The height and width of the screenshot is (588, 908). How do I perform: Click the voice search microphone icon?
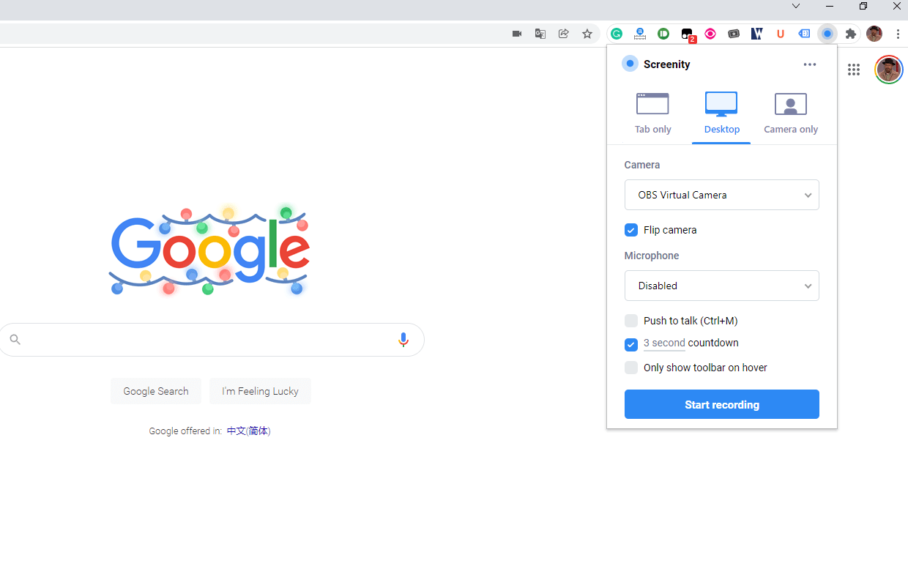(x=403, y=339)
